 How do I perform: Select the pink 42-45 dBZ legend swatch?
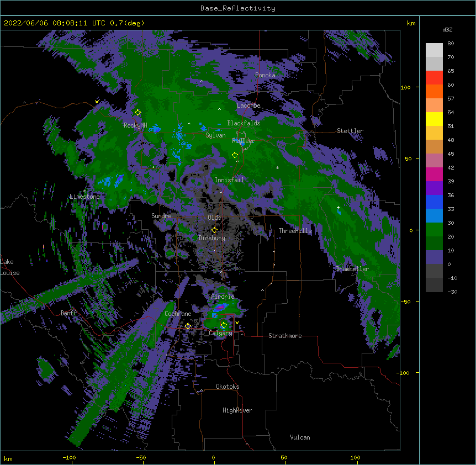[434, 161]
